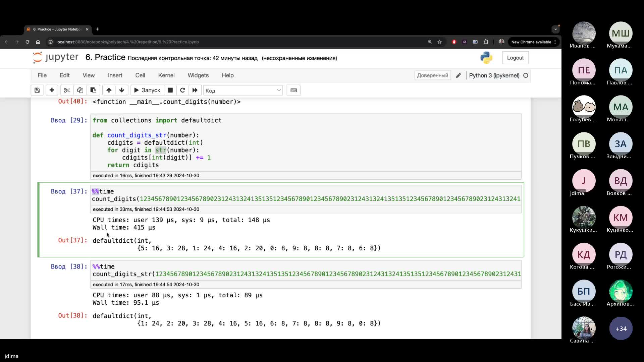Open Chrome profile avatar
Viewport: 644px width, 362px height.
(501, 42)
